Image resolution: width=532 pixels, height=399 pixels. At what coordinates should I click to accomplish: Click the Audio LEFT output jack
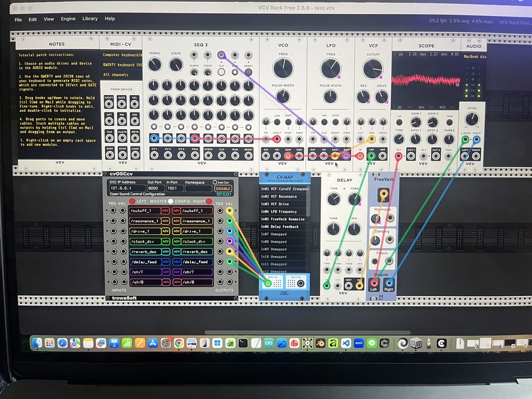pos(465,156)
